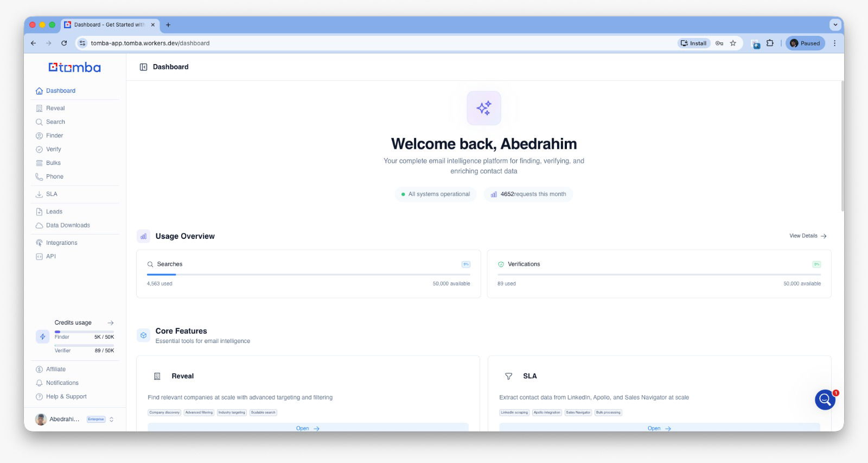The image size is (868, 463).
Task: Click the browser address bar
Action: coord(380,43)
